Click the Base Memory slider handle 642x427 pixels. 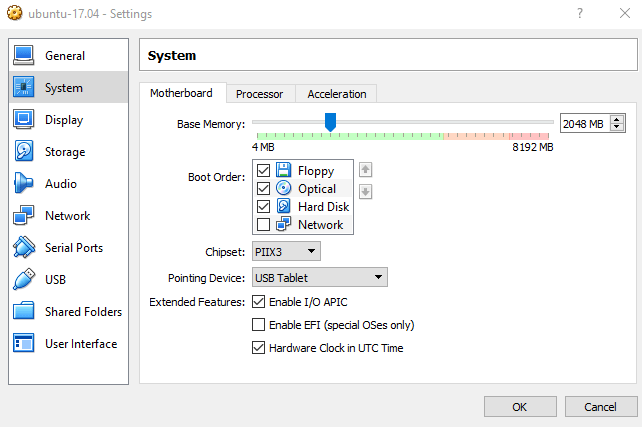point(330,122)
